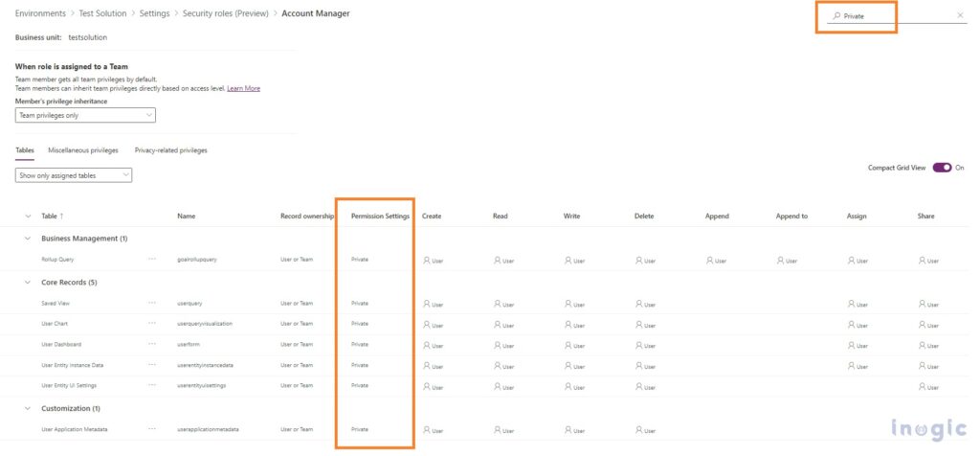Screen dimensions: 980x456
Task: Switch to the Miscellaneous privileges tab
Action: (83, 150)
